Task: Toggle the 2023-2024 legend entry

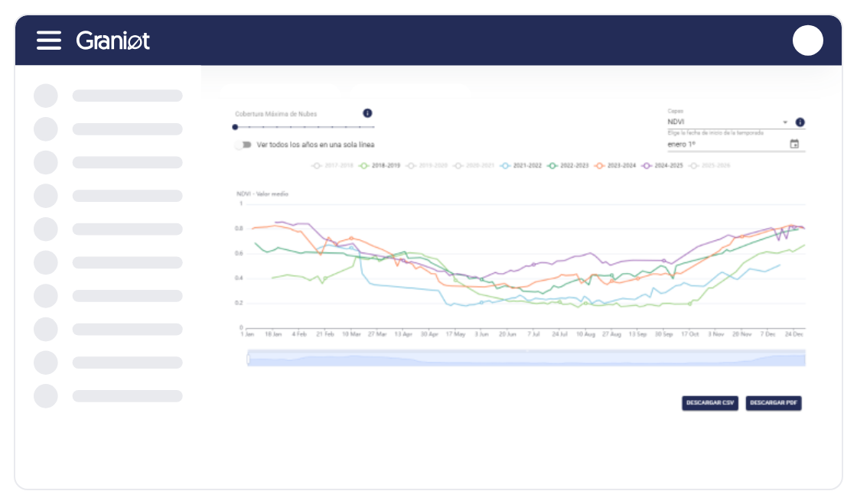Action: [616, 165]
